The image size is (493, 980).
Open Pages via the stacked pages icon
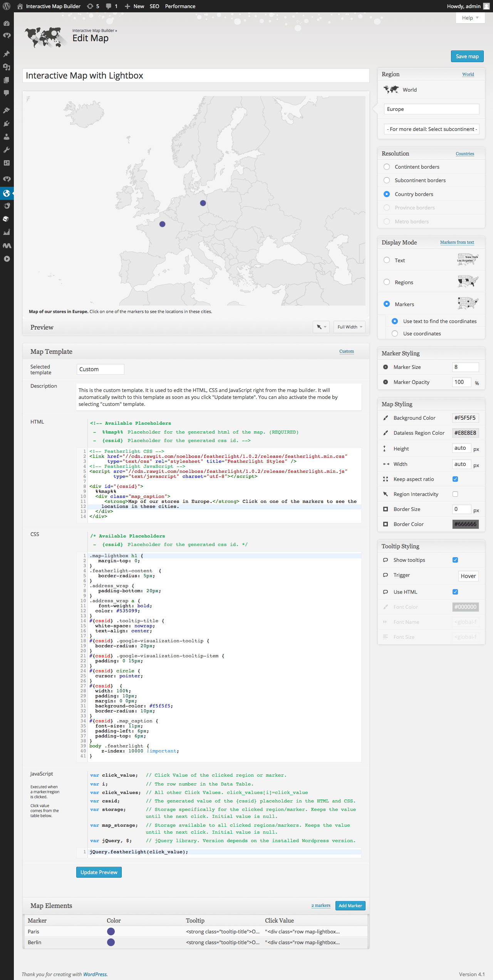(7, 80)
